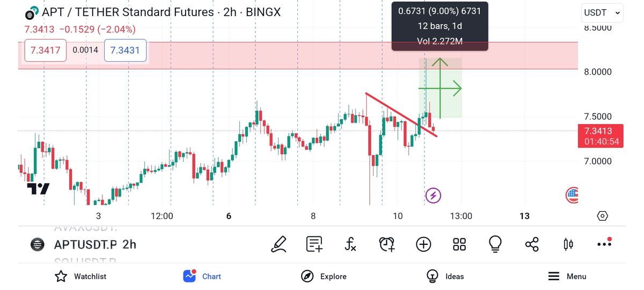Open the Ideas tab

click(x=445, y=277)
